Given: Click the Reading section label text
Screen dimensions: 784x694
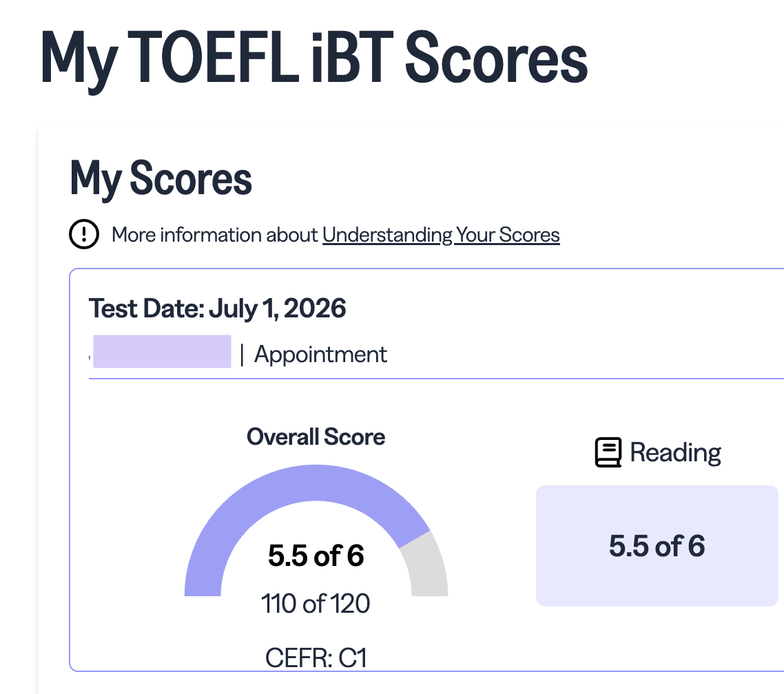Looking at the screenshot, I should point(675,453).
